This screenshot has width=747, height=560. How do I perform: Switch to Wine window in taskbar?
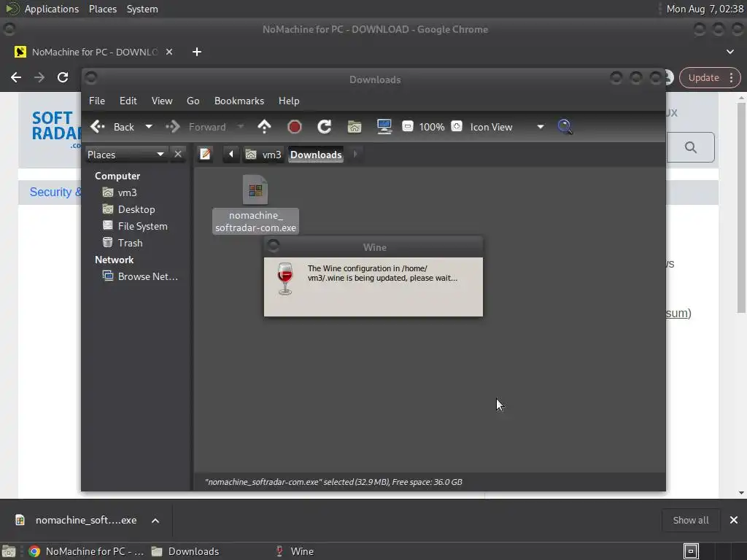click(x=295, y=551)
